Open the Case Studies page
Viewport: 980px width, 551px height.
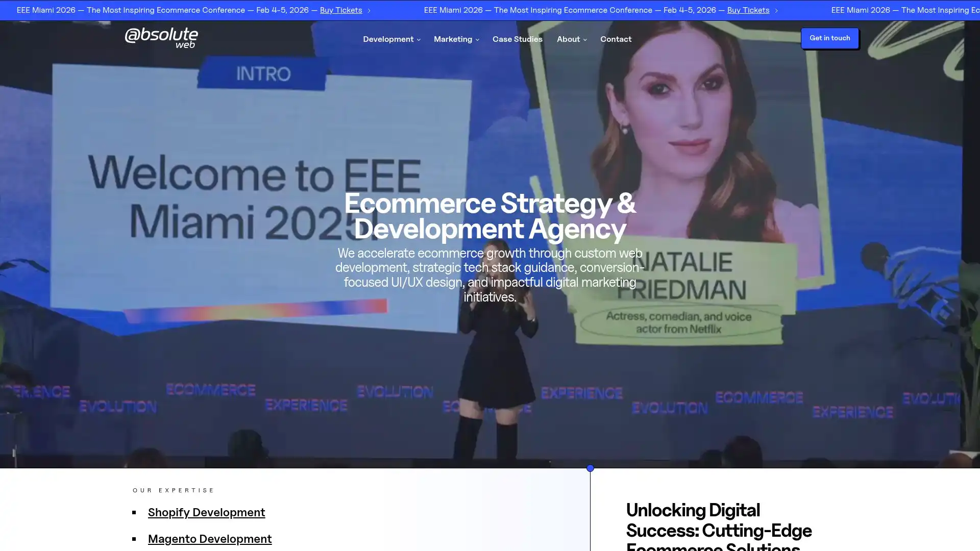coord(517,39)
